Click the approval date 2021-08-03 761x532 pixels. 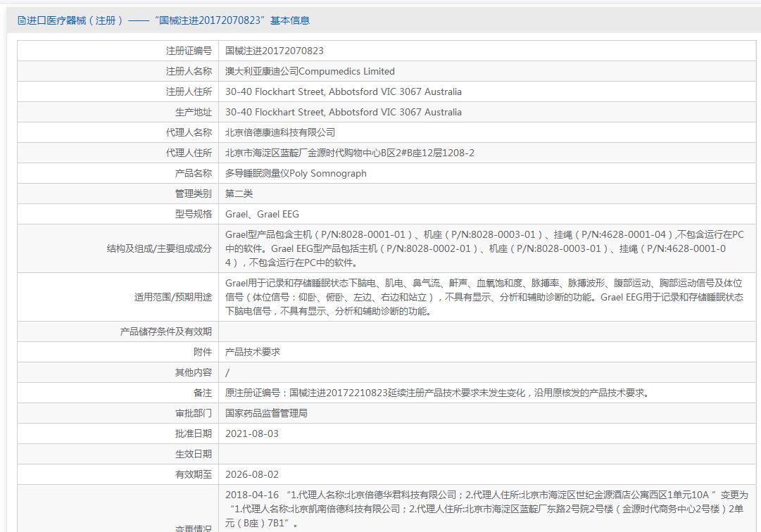coord(252,433)
